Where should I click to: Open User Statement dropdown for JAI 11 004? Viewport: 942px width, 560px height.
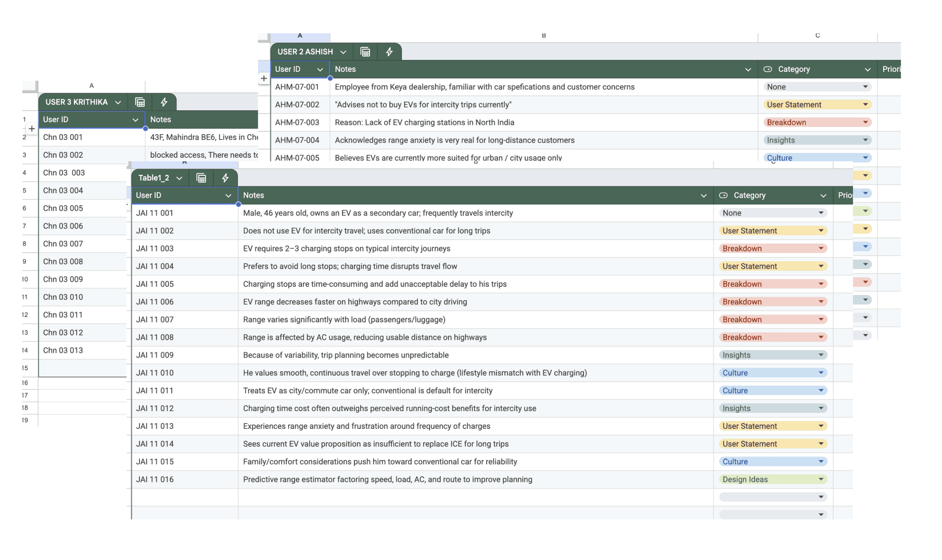pyautogui.click(x=773, y=266)
